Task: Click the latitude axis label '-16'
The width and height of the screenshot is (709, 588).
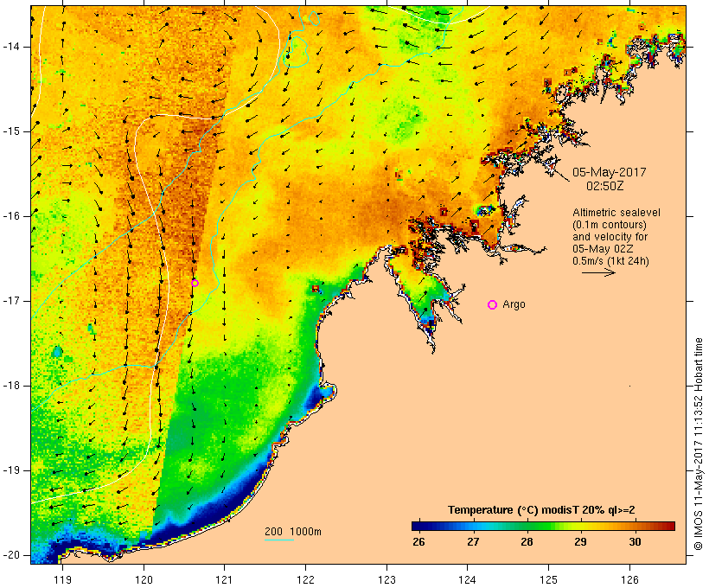Action: click(10, 216)
